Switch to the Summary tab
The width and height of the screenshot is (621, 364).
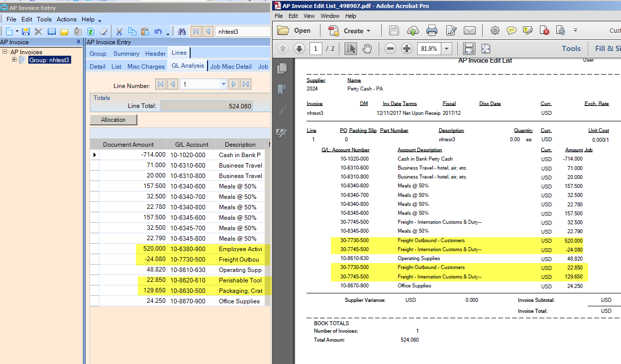pyautogui.click(x=126, y=53)
